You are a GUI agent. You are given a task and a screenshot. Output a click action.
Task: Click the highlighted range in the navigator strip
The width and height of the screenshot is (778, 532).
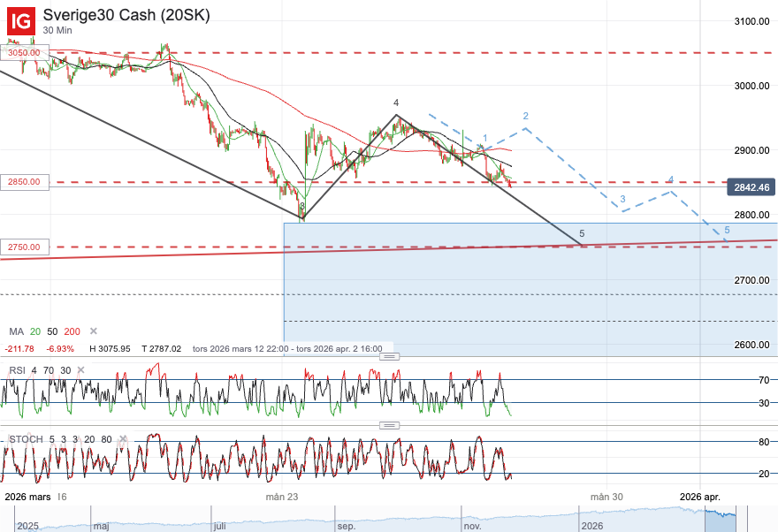(x=721, y=519)
